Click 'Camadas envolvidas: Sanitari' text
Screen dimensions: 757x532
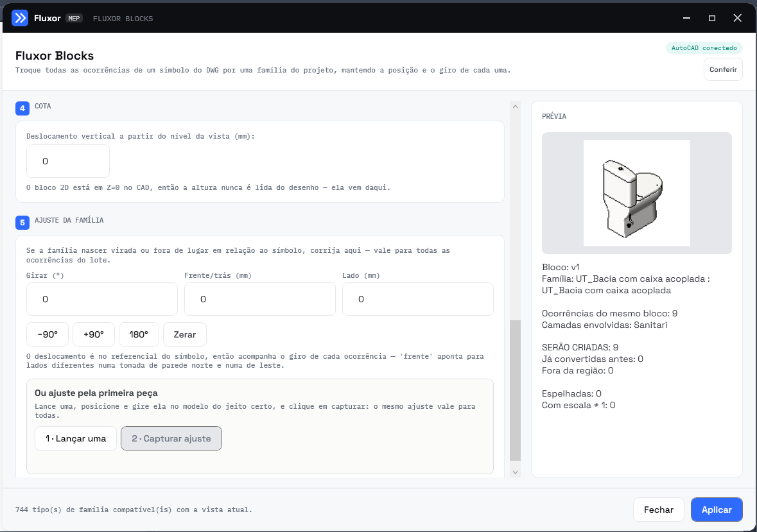coord(604,325)
